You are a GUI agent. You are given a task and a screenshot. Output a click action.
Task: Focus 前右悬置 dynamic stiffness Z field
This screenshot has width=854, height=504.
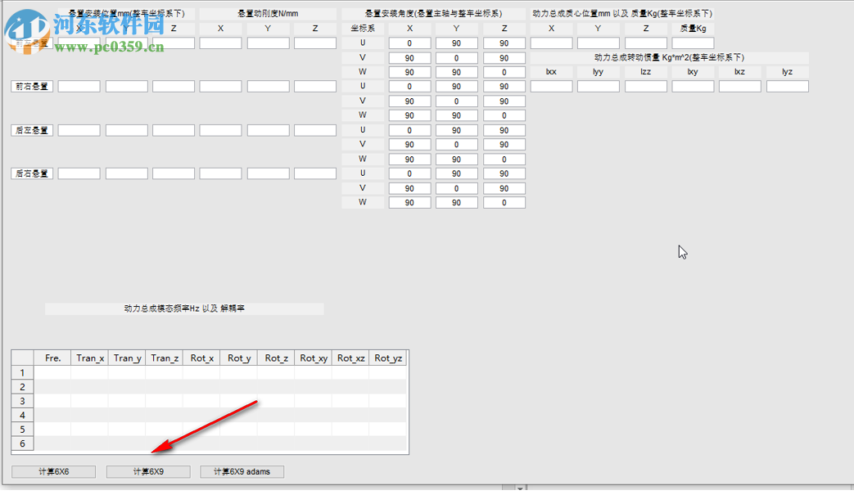point(315,86)
